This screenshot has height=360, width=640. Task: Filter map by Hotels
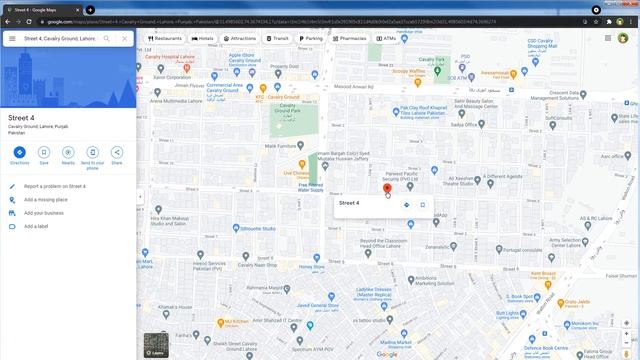[202, 38]
